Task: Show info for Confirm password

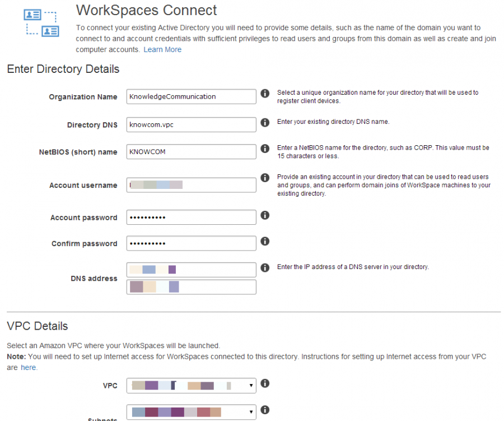Action: coord(265,241)
